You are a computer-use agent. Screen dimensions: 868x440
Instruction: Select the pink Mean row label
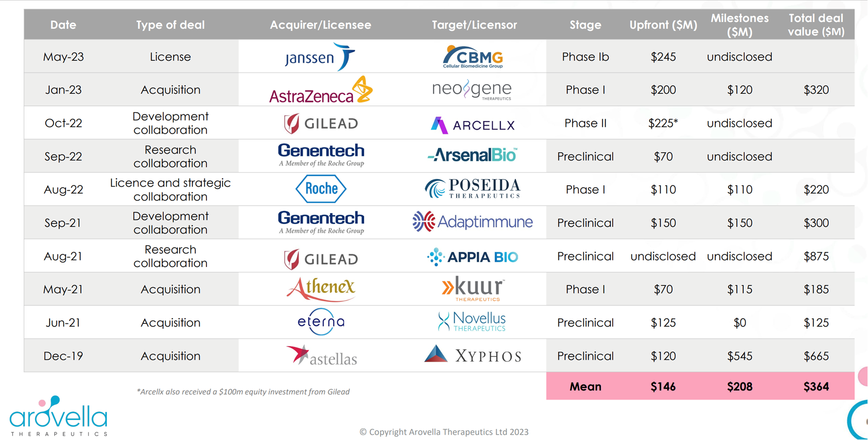pos(585,387)
